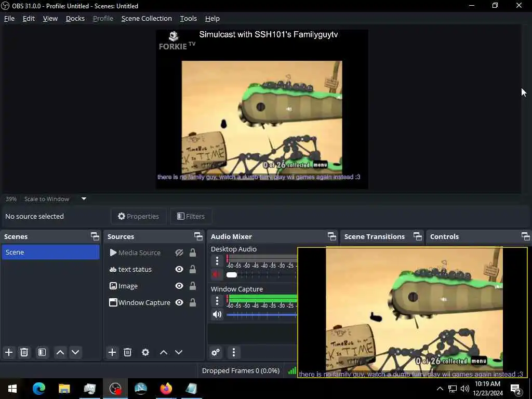This screenshot has height=399, width=532.
Task: Remove selected scene with trash icon
Action: [24, 352]
